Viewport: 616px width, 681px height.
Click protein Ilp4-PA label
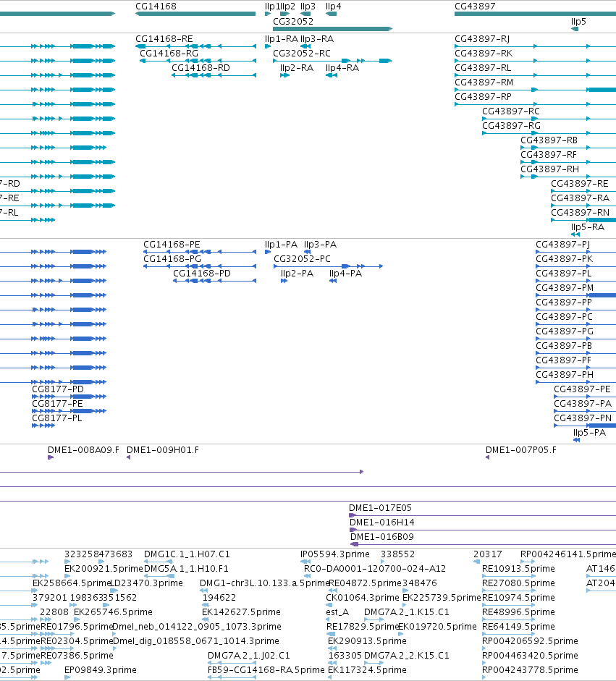(346, 273)
